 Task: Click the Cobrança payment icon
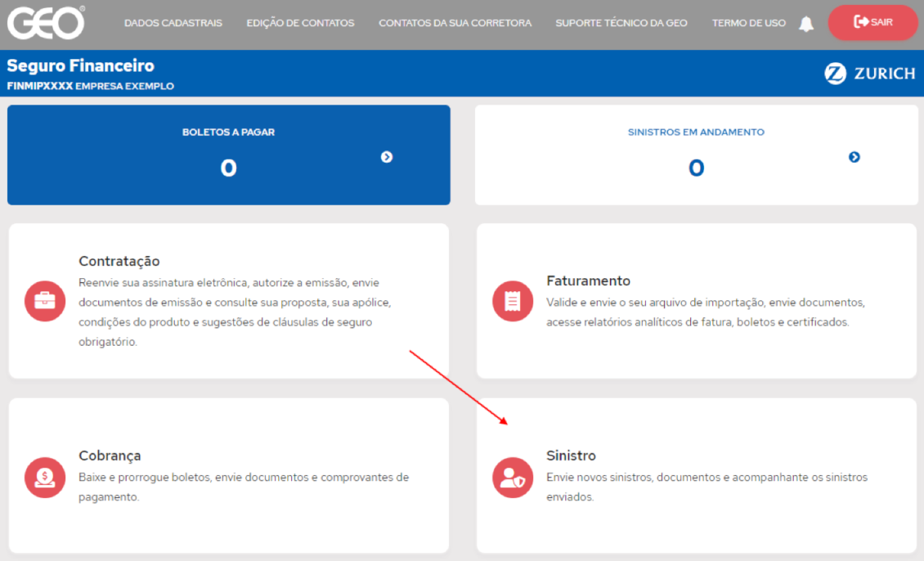pyautogui.click(x=44, y=478)
